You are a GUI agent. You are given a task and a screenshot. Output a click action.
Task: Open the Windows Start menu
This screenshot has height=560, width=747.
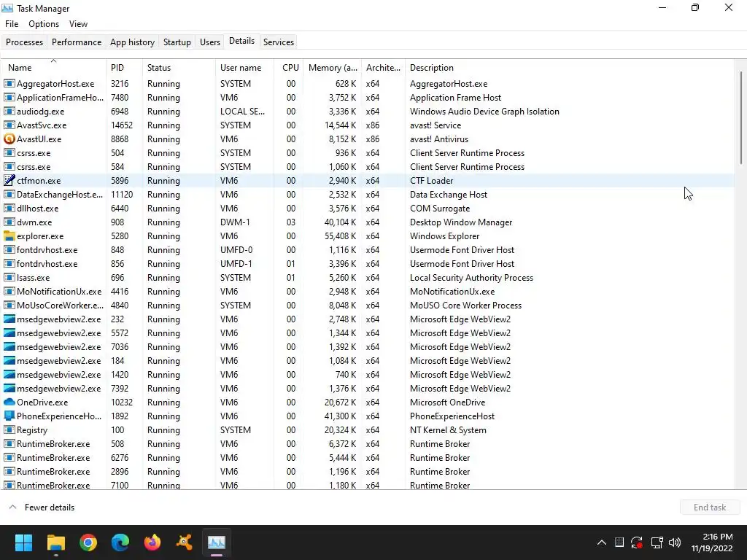coord(23,542)
